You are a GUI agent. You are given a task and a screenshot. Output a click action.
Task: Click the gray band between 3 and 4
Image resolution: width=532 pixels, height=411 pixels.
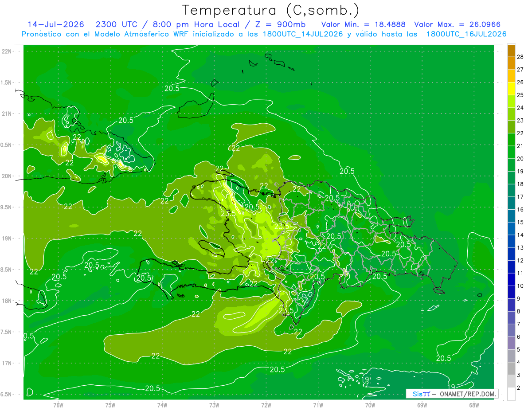coord(511,368)
